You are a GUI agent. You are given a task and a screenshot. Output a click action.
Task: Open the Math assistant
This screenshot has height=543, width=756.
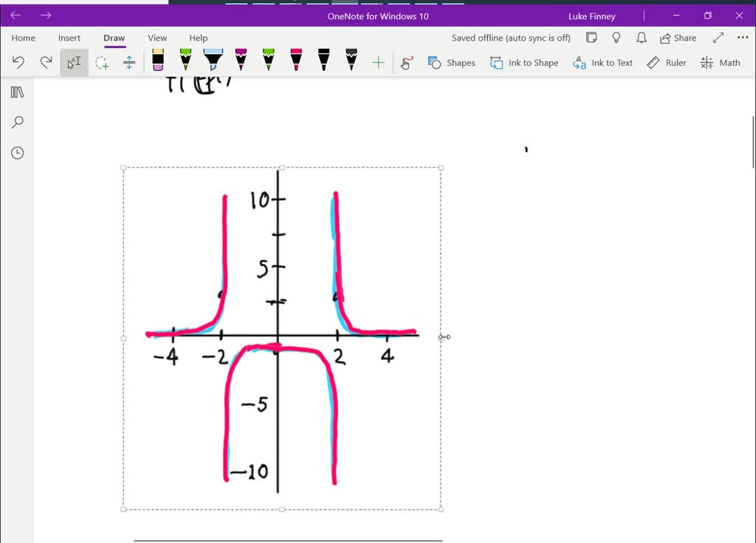(x=720, y=63)
